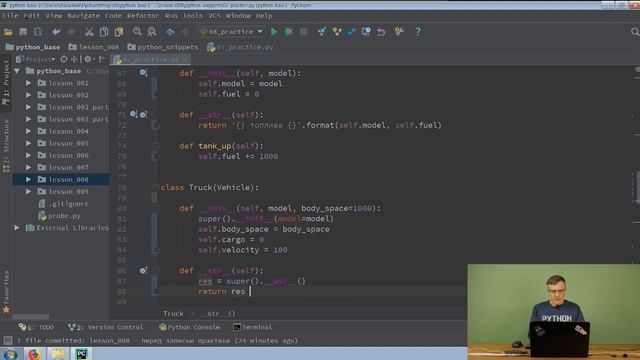Click the Revert arrow icon
This screenshot has width=640, height=360.
381,32
